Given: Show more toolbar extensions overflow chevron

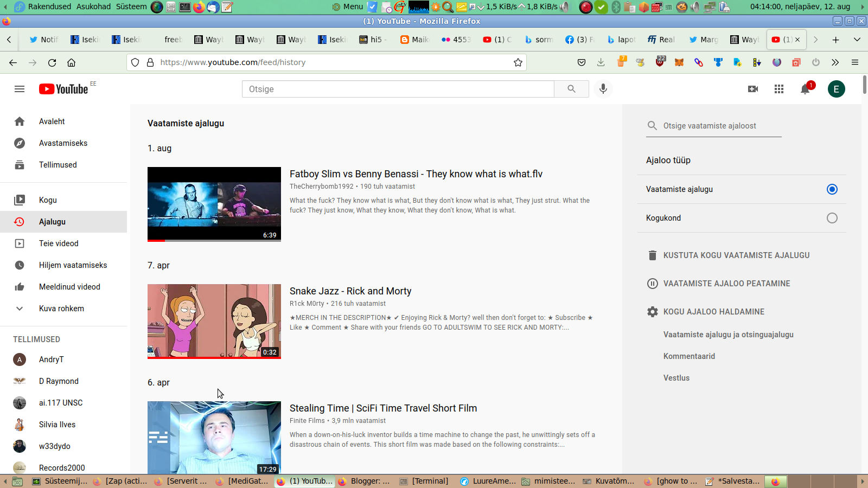Looking at the screenshot, I should (835, 62).
